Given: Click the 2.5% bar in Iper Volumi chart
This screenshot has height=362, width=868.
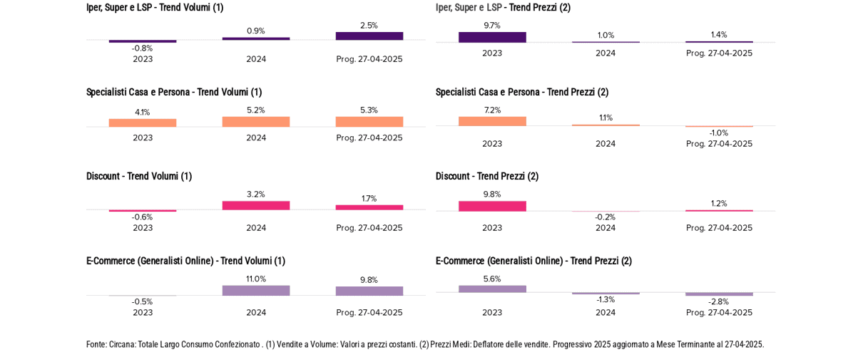Looking at the screenshot, I should (x=369, y=36).
